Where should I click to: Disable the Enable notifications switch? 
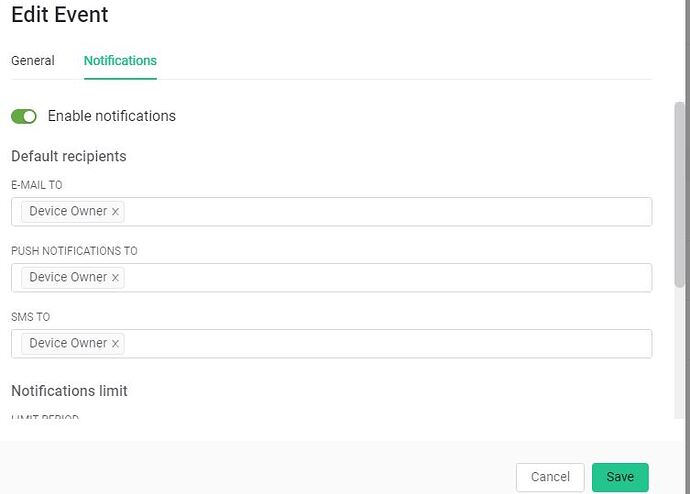24,116
